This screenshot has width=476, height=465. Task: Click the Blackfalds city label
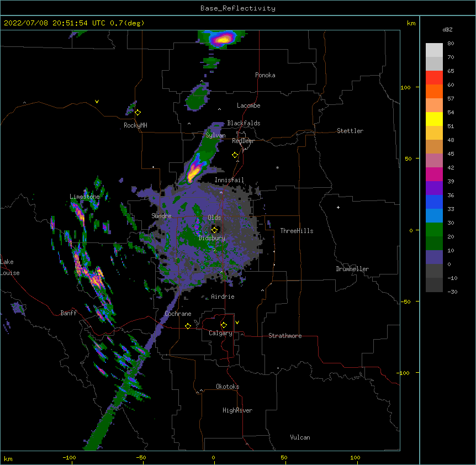[x=244, y=123]
